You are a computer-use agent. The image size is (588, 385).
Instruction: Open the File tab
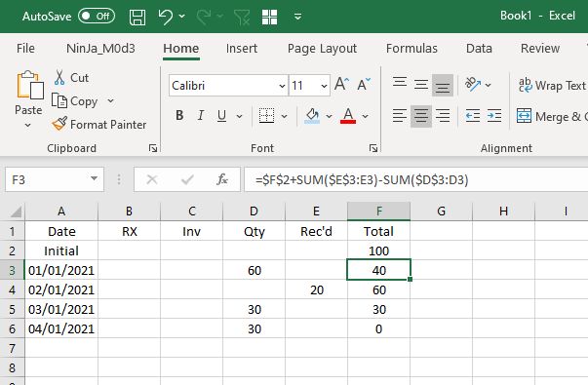point(25,49)
